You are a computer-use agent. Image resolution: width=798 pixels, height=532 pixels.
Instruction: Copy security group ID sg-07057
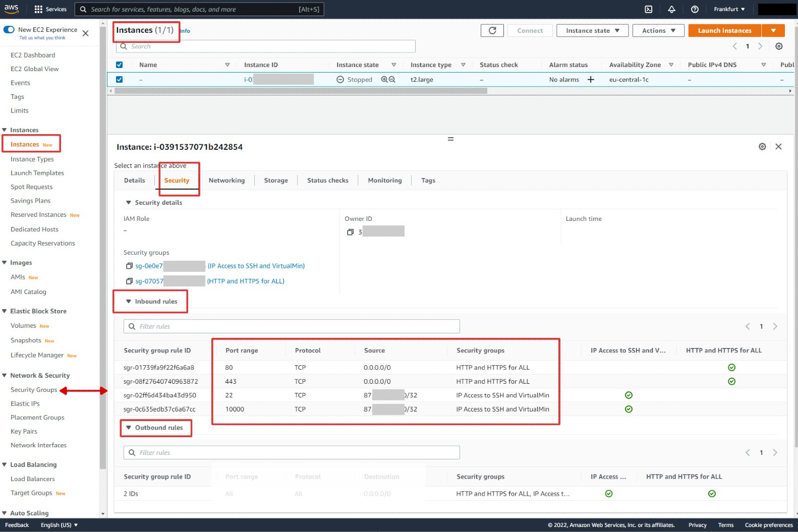pyautogui.click(x=129, y=281)
